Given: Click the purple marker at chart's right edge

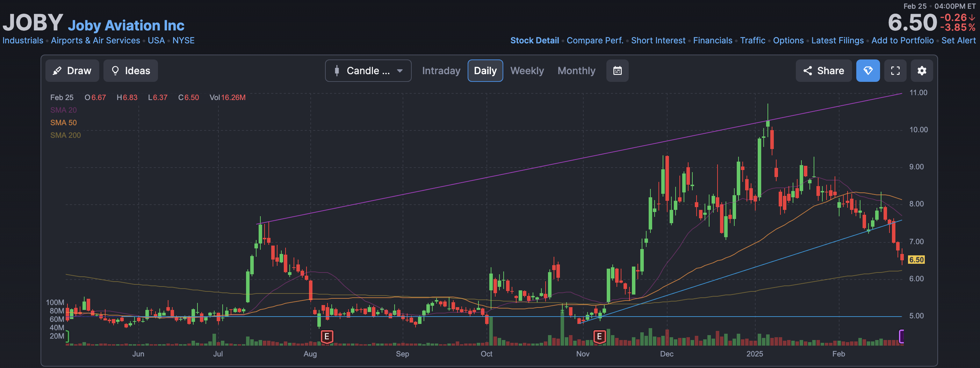Looking at the screenshot, I should [x=901, y=337].
